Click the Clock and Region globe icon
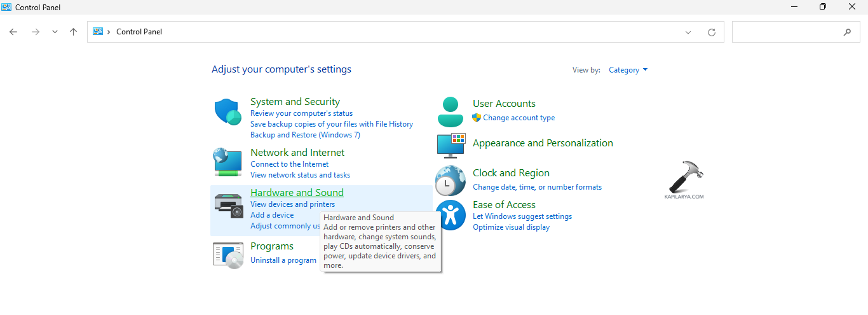The height and width of the screenshot is (315, 868). [451, 180]
